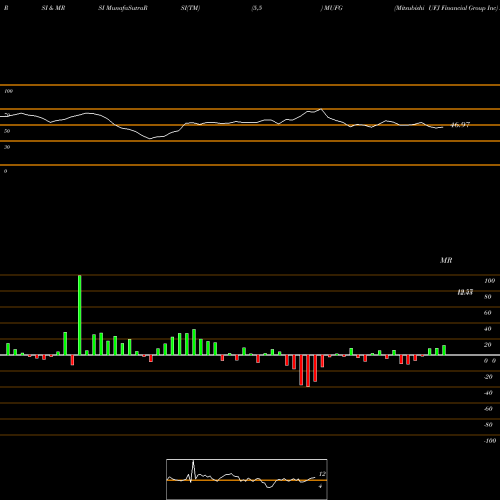This screenshot has height=500, width=500.
Task: Open the mini overview chart thumbnail
Action: point(247,479)
